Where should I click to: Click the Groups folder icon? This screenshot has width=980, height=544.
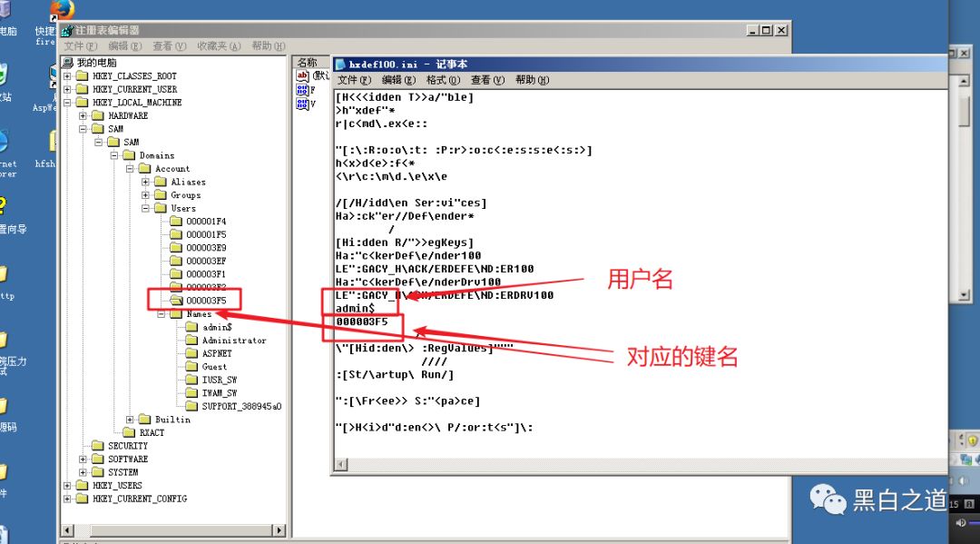[x=161, y=195]
